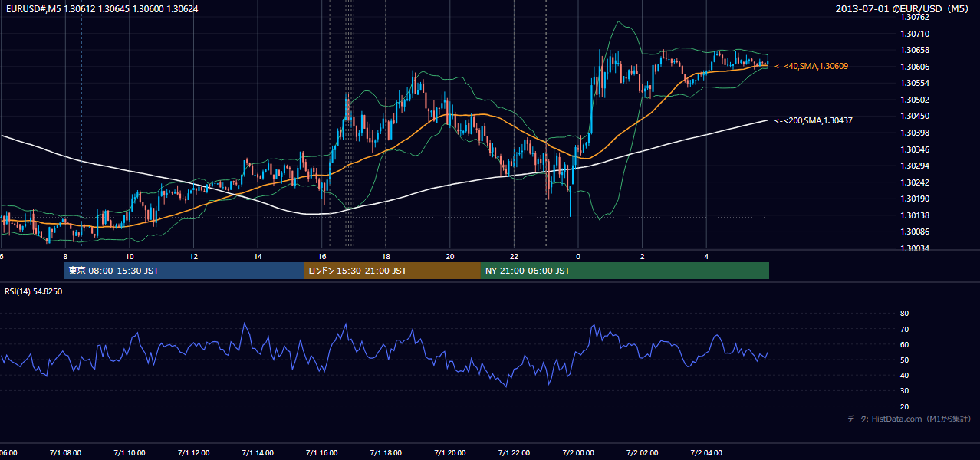This screenshot has width=980, height=460.
Task: Click the 7/1 10:00 date label
Action: [130, 453]
